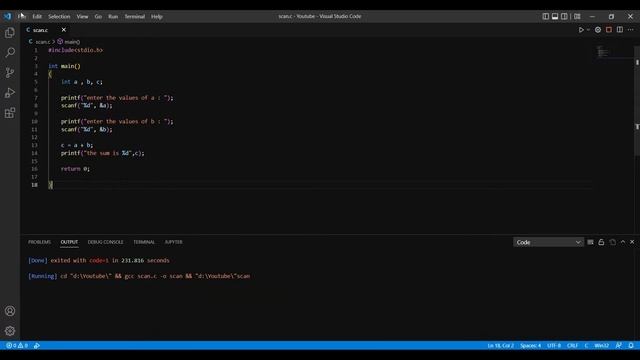Open the Customize Layout control
Screen dimensions: 640x360
577,16
